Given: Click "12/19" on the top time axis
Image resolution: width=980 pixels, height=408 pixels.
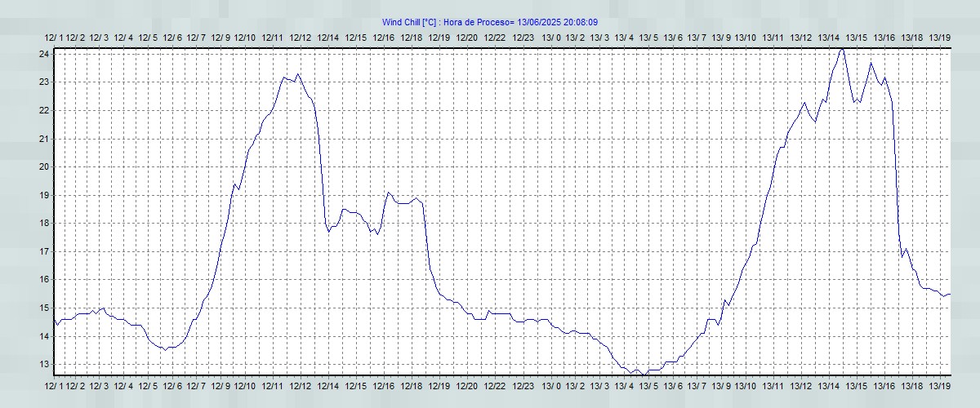Looking at the screenshot, I should tap(439, 38).
